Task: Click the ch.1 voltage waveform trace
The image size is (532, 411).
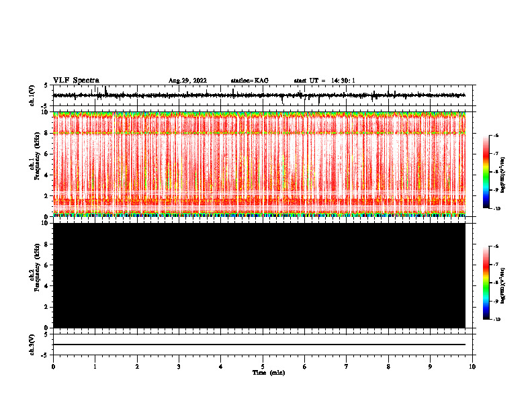Action: tap(259, 95)
